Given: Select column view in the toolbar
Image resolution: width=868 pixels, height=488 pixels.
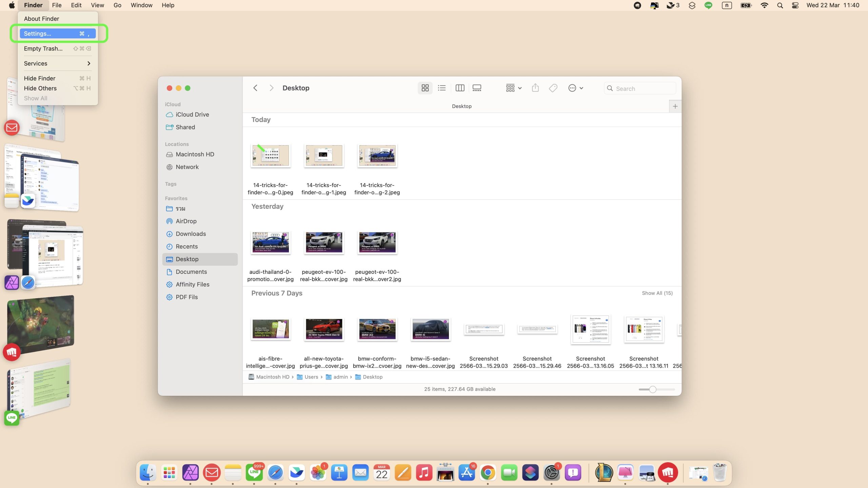Looking at the screenshot, I should pyautogui.click(x=460, y=88).
